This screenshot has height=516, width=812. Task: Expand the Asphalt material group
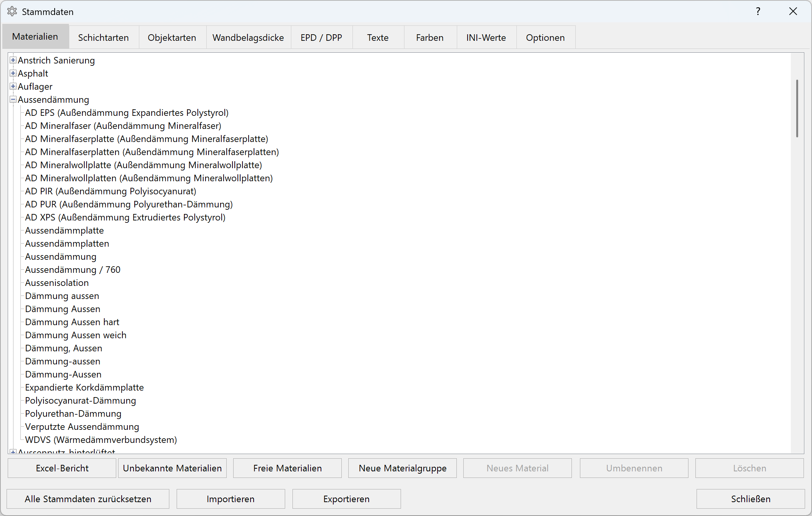pyautogui.click(x=13, y=73)
